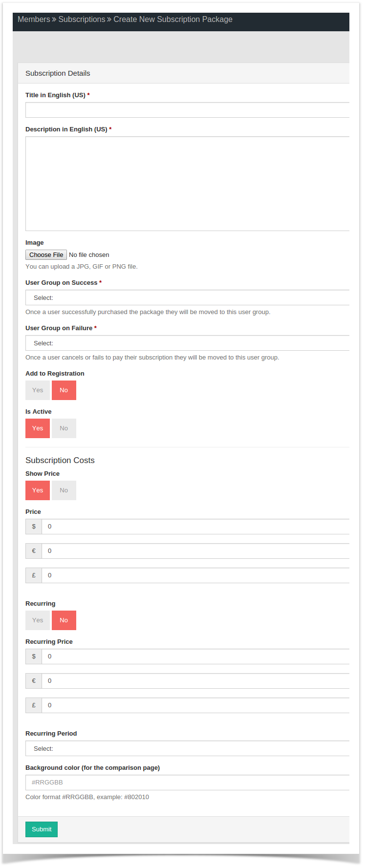
Task: Click the Choose File button for Image
Action: click(x=46, y=255)
